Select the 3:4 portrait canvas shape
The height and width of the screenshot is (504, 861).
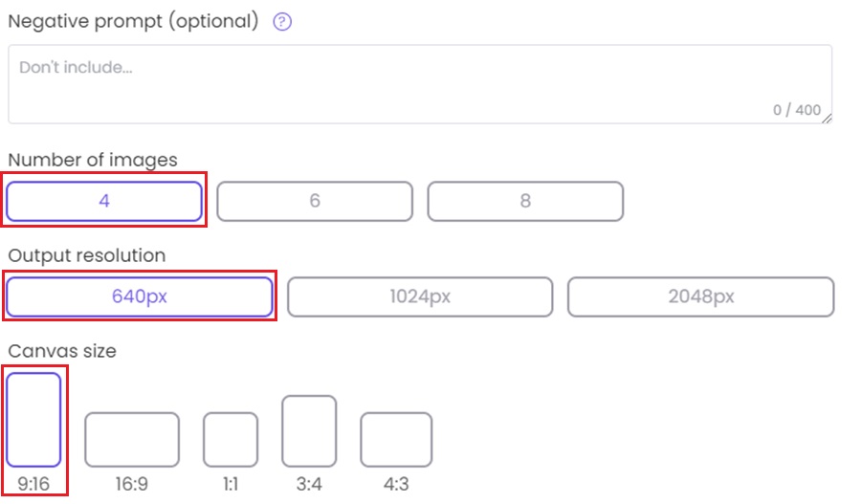309,430
